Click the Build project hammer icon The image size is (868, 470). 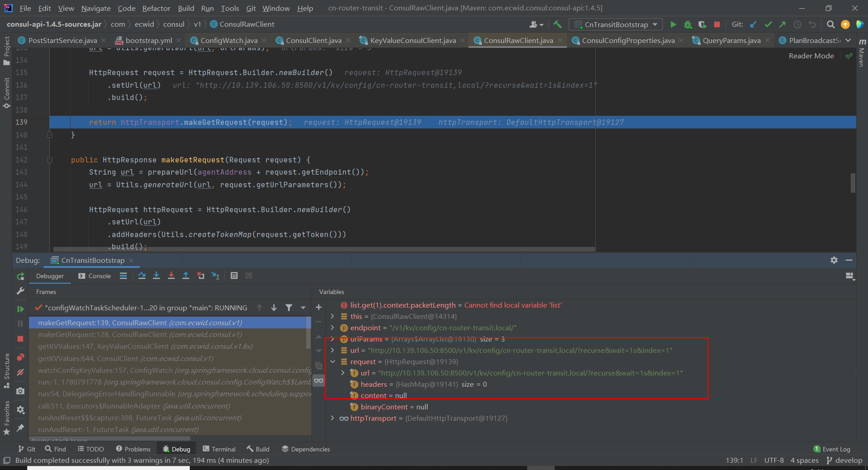coord(557,24)
